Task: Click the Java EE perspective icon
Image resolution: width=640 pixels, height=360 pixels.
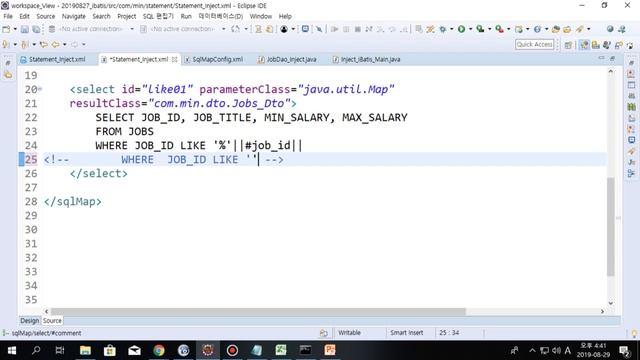Action: coord(584,45)
